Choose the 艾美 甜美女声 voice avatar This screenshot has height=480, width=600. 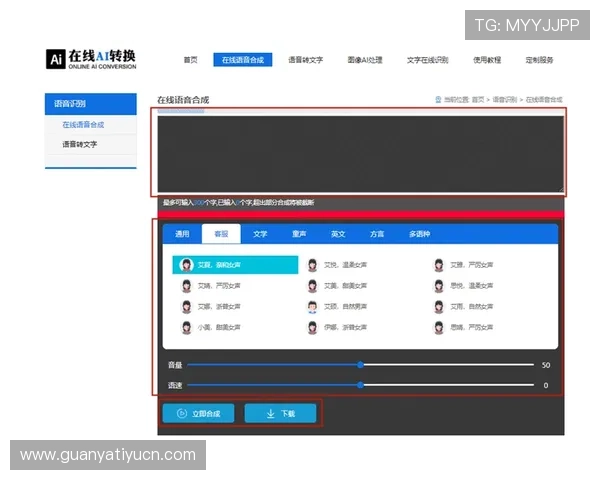coord(312,286)
